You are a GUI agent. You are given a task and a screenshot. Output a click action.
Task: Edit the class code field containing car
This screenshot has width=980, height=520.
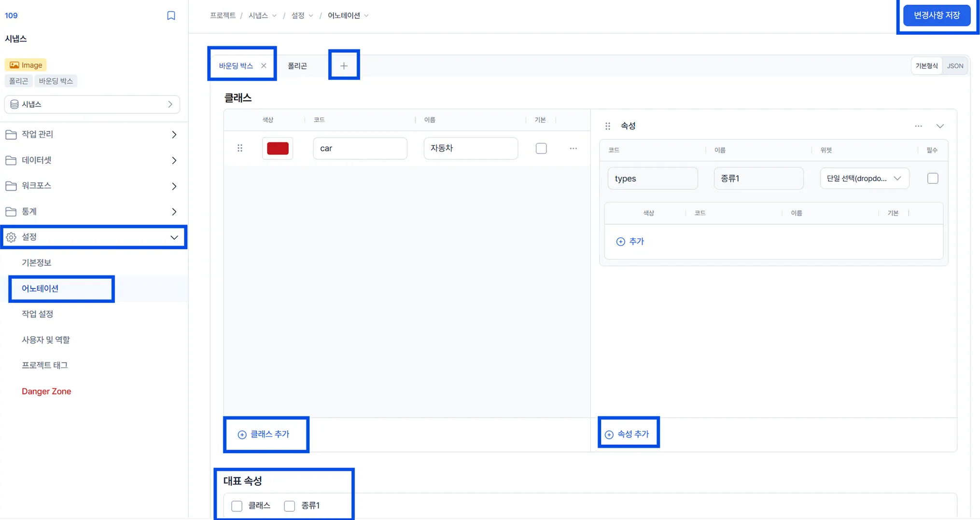[360, 148]
